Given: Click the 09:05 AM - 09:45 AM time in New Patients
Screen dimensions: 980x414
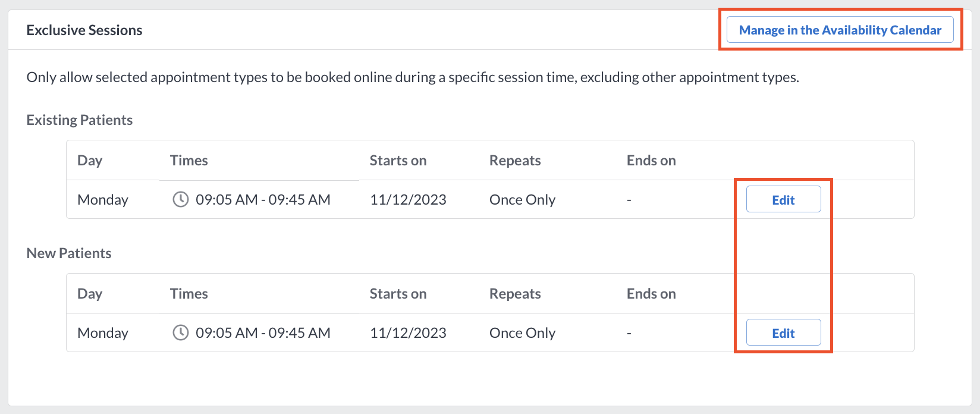Looking at the screenshot, I should 263,333.
